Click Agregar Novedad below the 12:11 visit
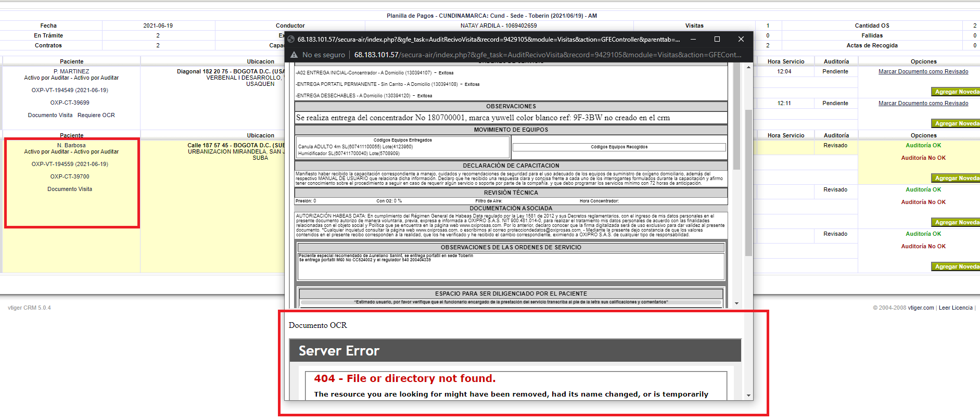 (x=957, y=123)
